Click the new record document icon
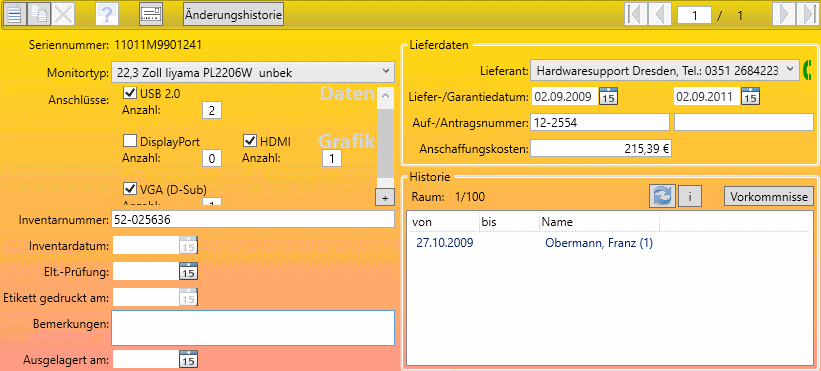Screen dimensions: 821x371 [14, 15]
